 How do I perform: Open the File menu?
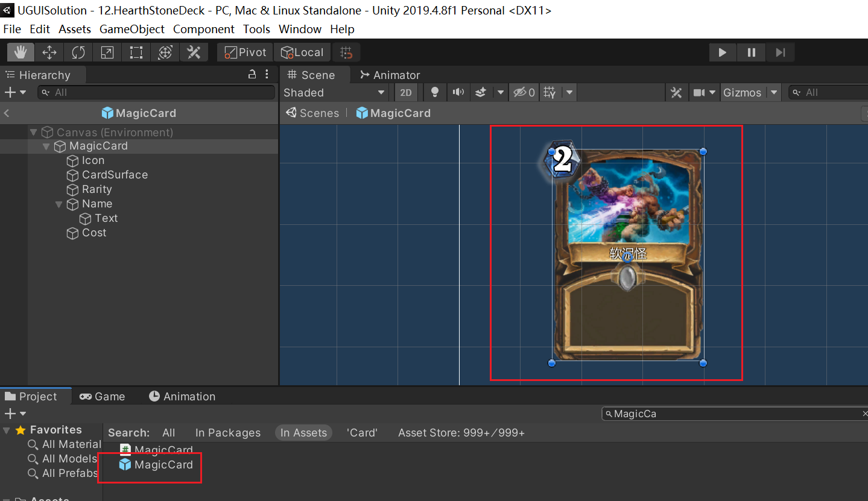[x=12, y=29]
